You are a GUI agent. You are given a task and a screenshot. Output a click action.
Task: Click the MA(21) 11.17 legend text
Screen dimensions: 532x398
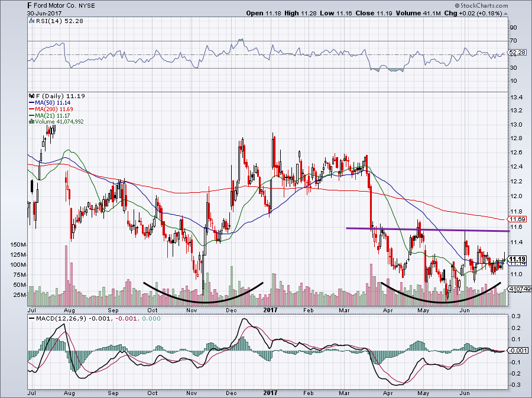53,115
